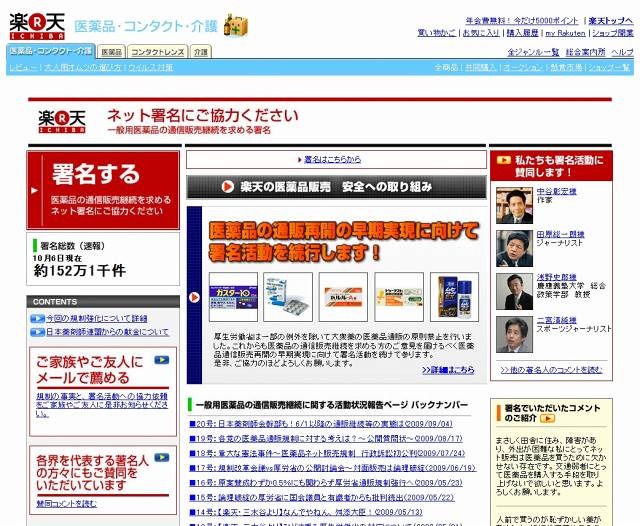Screen dimensions: 640x526
Task: Click the 楽天の医薬品販売 安全への取り組み banner
Action: point(336,187)
